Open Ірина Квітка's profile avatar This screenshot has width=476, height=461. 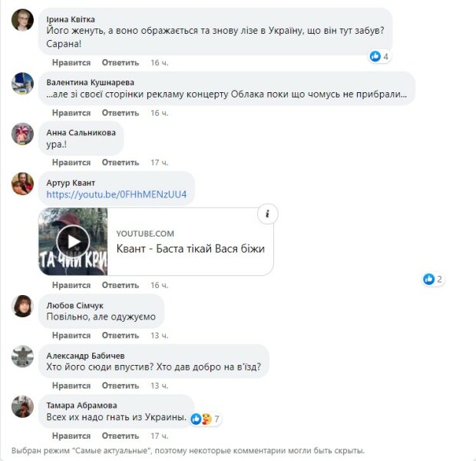coord(22,20)
